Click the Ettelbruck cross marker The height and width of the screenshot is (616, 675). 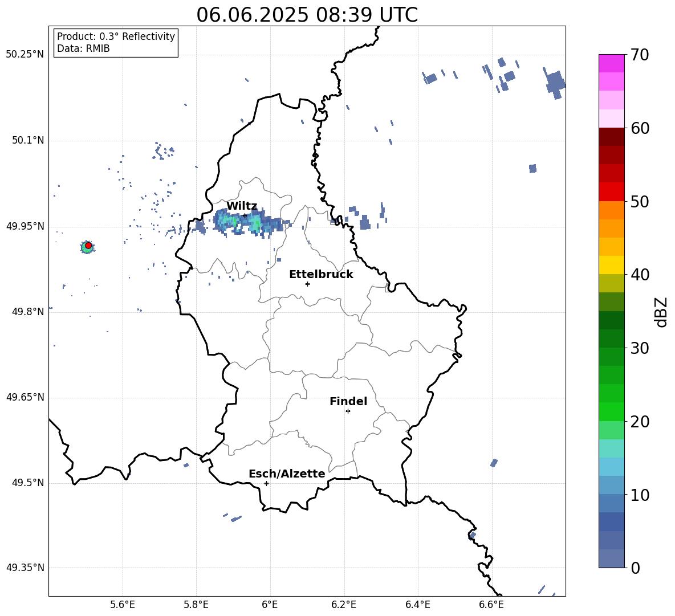tap(307, 284)
